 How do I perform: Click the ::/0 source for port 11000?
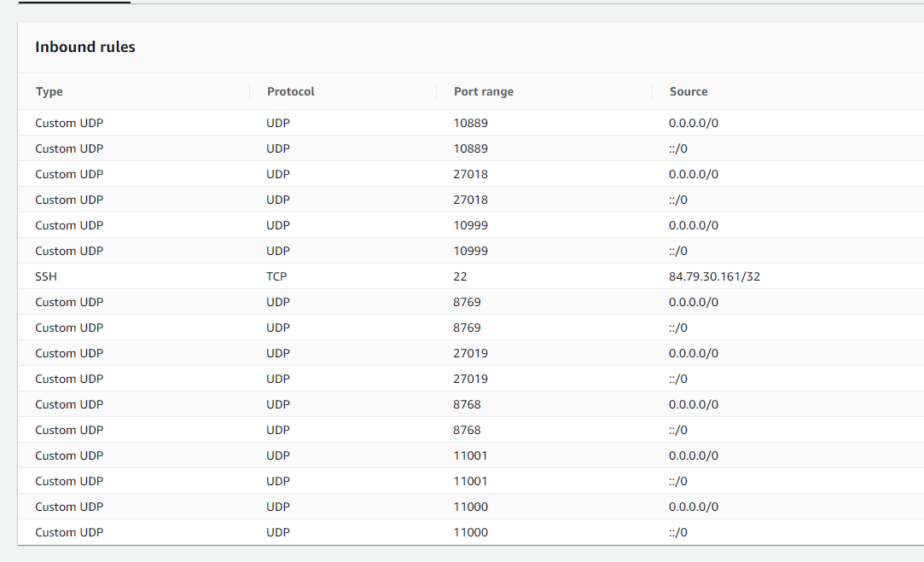[x=677, y=532]
